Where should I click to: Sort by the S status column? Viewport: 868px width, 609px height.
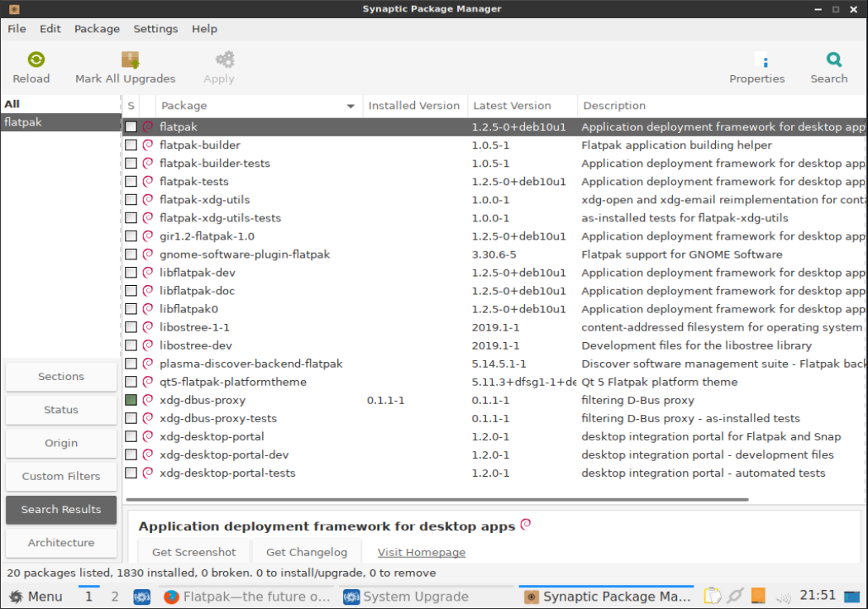pos(131,106)
